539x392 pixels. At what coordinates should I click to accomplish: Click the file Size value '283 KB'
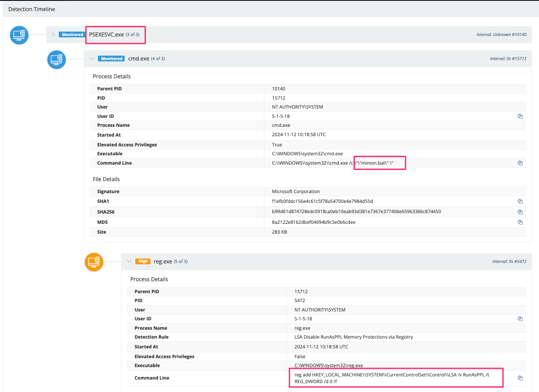click(279, 232)
